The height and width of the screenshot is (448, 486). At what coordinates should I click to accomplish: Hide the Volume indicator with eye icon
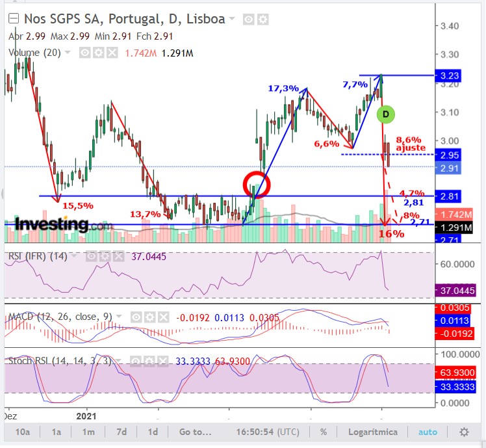84,53
